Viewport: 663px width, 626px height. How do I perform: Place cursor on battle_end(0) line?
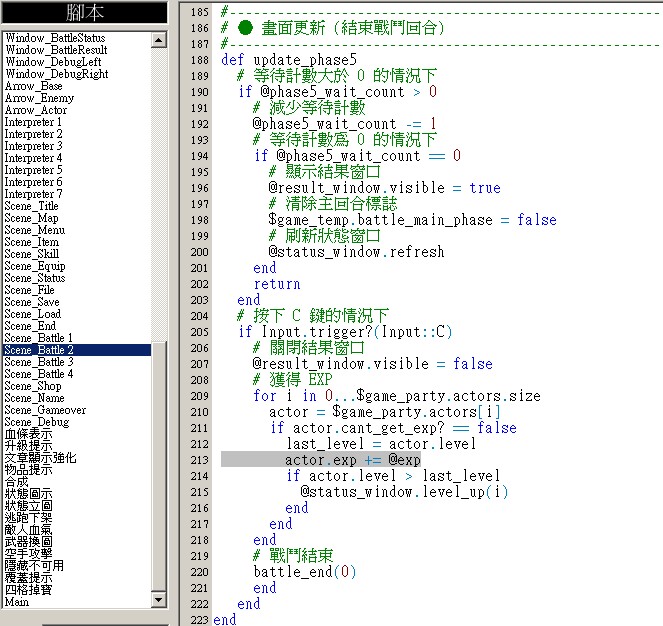(x=304, y=572)
